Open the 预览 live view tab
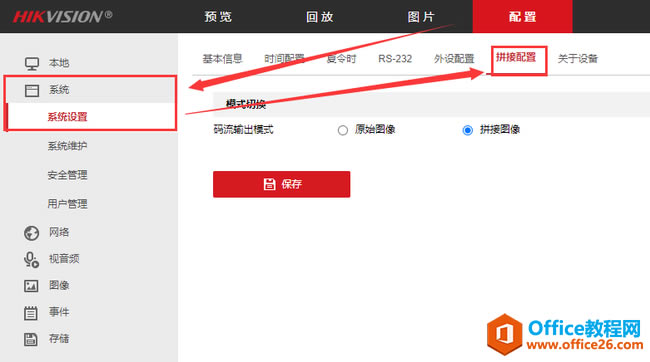Screen dimensions: 650x362 pyautogui.click(x=218, y=17)
